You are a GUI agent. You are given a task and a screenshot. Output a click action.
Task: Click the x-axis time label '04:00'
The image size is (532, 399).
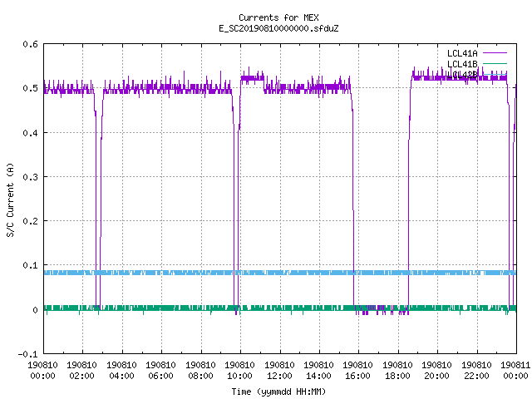[121, 376]
